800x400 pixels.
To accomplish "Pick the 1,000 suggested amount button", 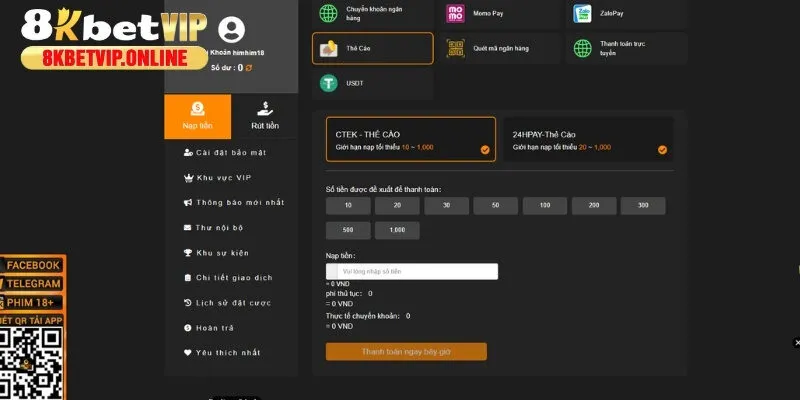I will 397,230.
